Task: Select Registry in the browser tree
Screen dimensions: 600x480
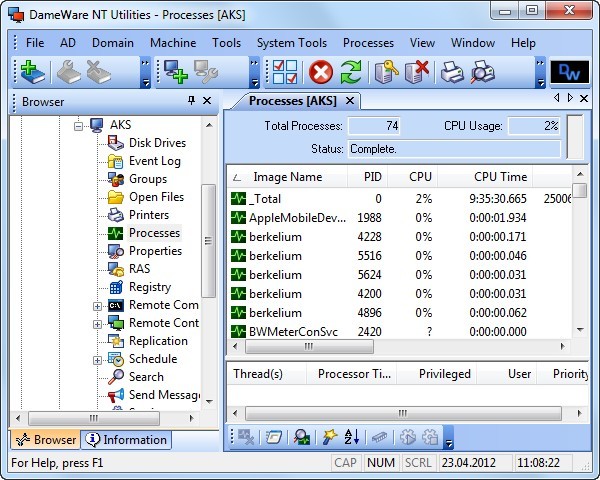Action: tap(149, 287)
